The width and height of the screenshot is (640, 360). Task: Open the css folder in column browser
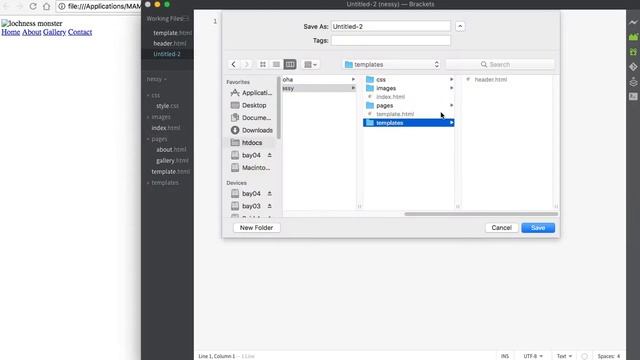(409, 80)
